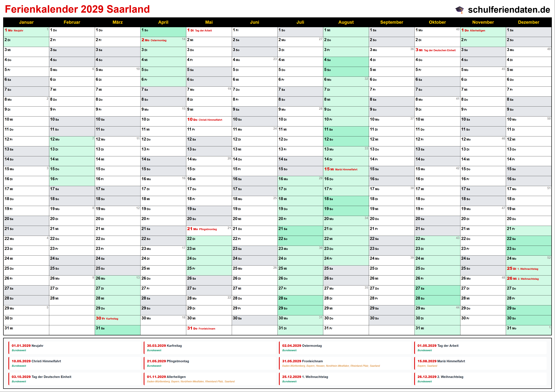Click the Dezember month header
Viewport: 555px width, 392px height.
528,22
